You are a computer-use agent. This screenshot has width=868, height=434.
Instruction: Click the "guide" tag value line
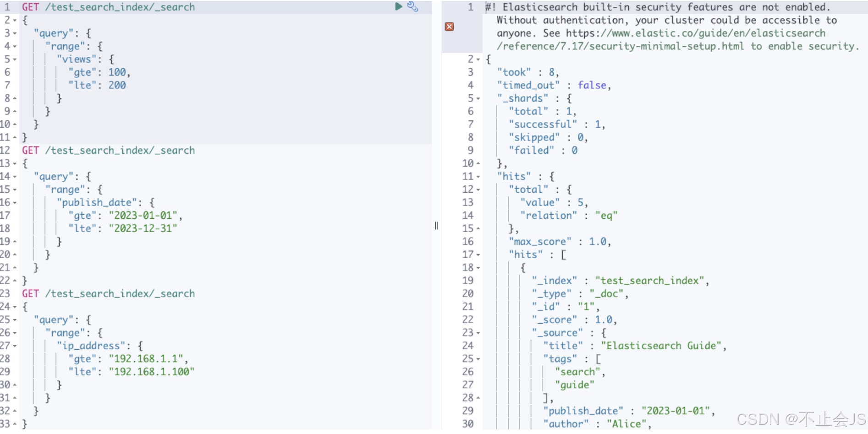point(574,385)
